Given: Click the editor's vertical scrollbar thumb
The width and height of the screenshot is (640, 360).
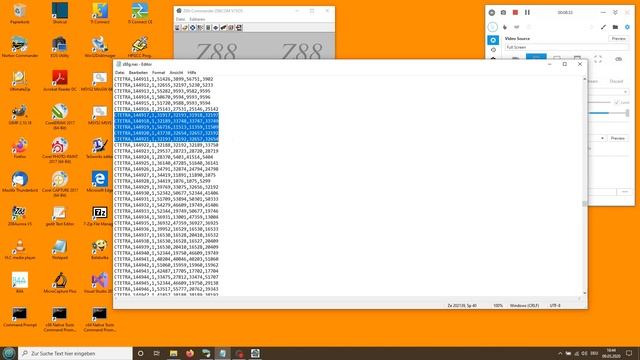Looking at the screenshot, I should pos(584,203).
